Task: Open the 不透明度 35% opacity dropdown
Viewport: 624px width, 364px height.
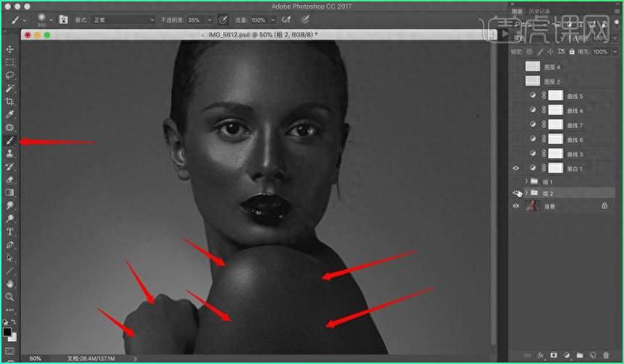Action: (x=210, y=20)
